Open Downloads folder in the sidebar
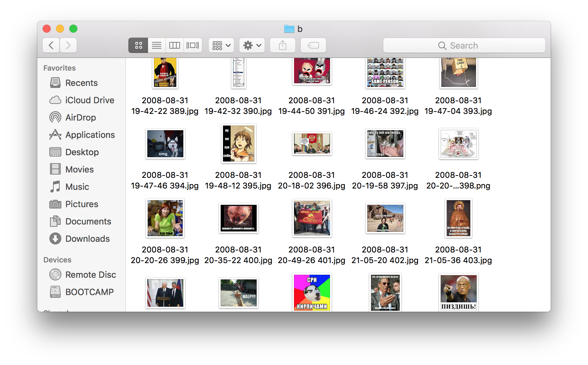The image size is (588, 365). pos(82,239)
